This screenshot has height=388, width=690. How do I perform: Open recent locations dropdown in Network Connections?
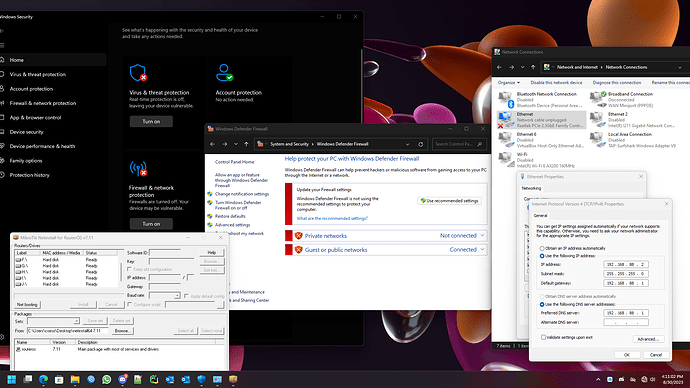[522, 67]
